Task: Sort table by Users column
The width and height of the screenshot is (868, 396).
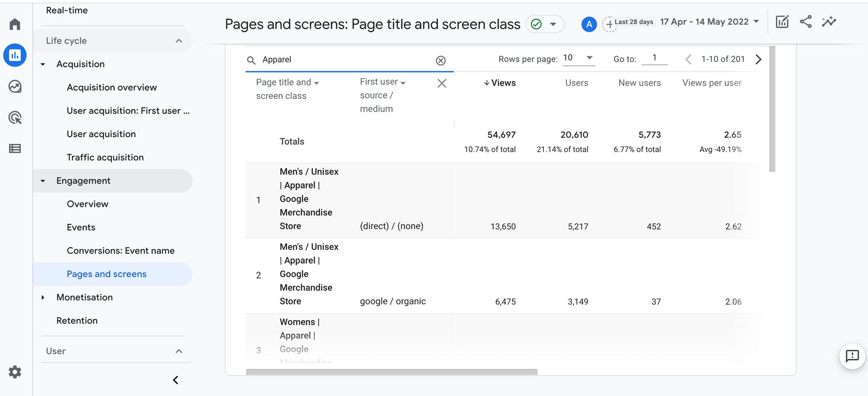Action: tap(576, 83)
